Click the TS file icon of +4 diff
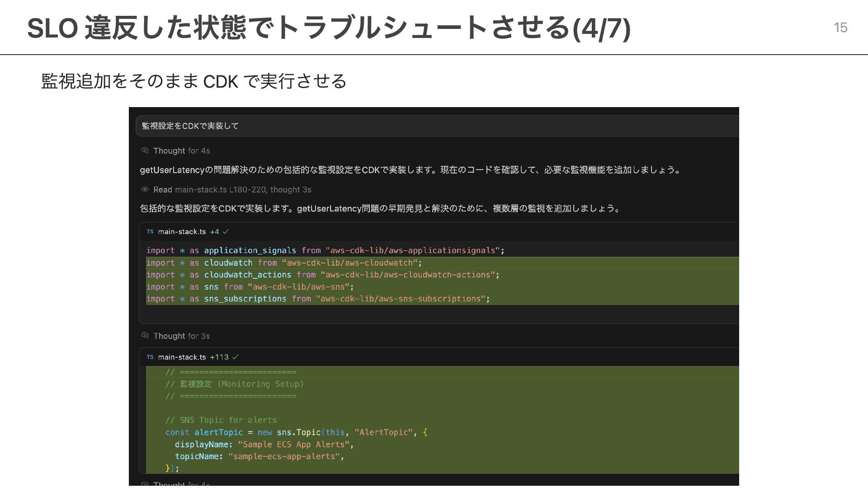Screen dimensions: 868x488 [x=150, y=231]
